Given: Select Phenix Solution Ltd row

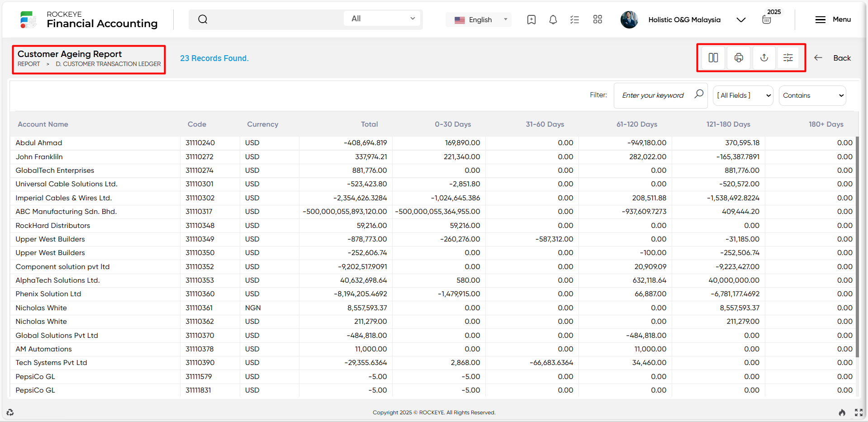Looking at the screenshot, I should click(x=433, y=294).
